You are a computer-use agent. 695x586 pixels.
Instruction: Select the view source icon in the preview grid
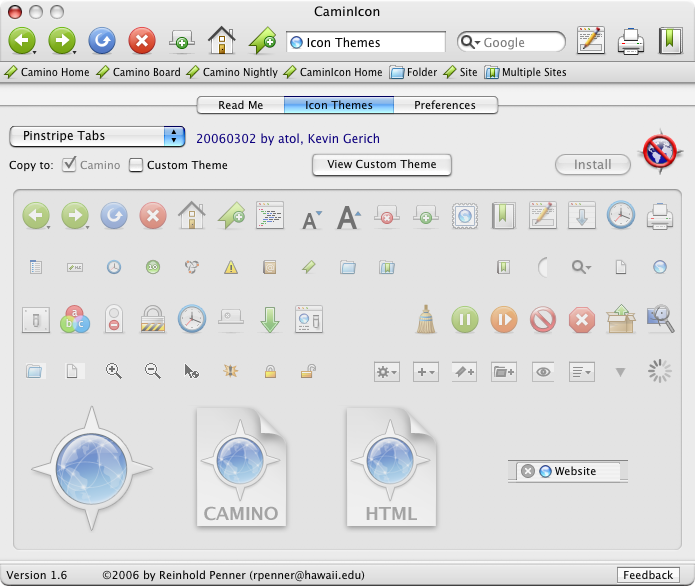(270, 215)
